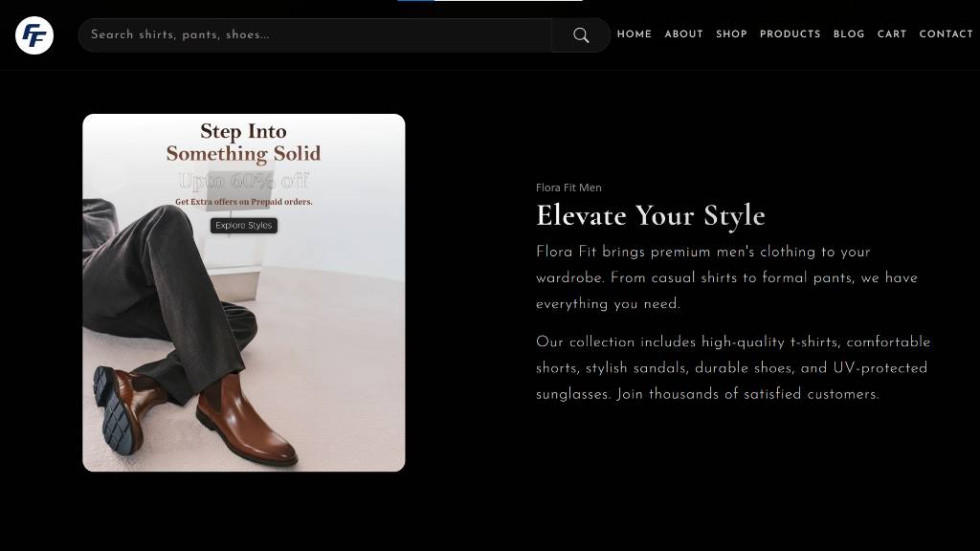This screenshot has width=980, height=551.
Task: Click the loading progress bar at top
Action: pyautogui.click(x=490, y=1)
